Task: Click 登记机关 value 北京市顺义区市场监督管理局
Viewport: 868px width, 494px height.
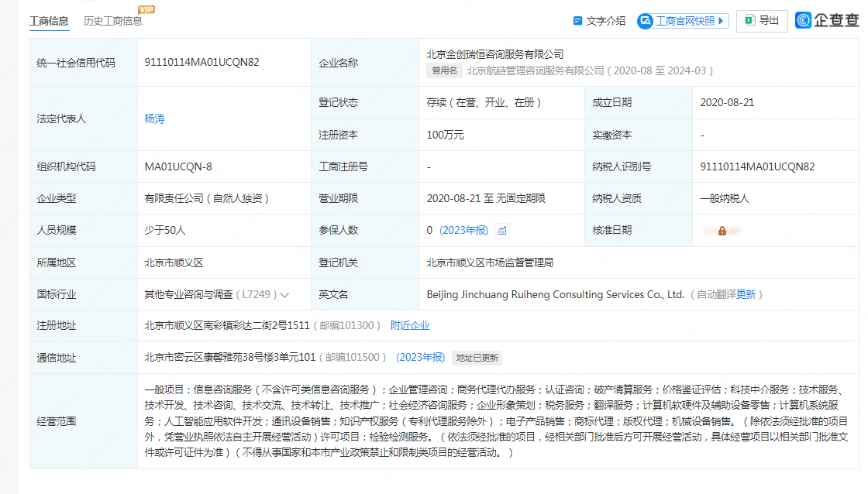Action: (490, 262)
